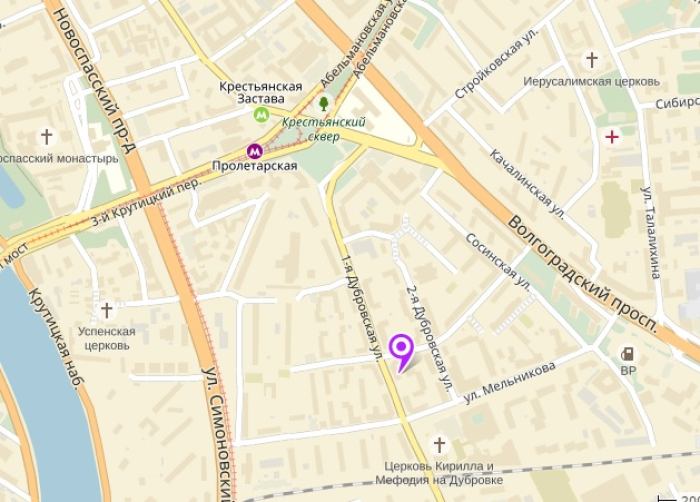Click the Качалинская ул. street label
This screenshot has width=700, height=502.
point(527,184)
